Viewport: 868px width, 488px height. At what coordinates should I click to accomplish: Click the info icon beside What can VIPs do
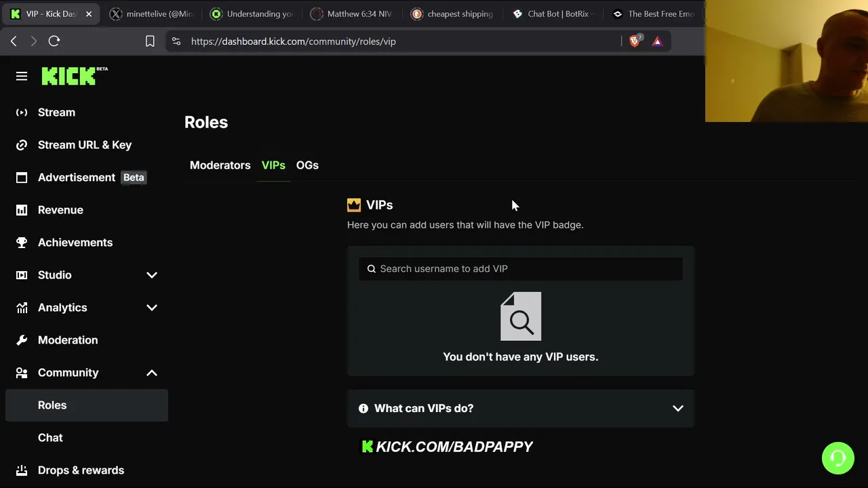click(x=363, y=409)
